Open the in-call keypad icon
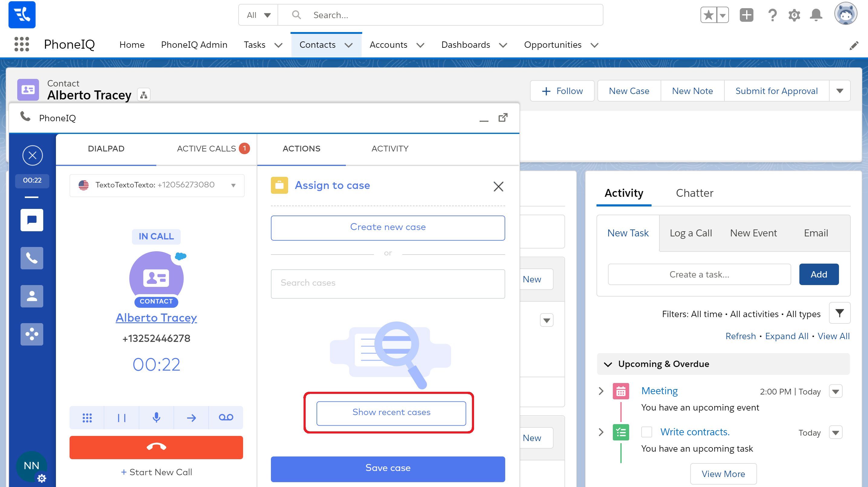The height and width of the screenshot is (487, 868). pyautogui.click(x=87, y=417)
